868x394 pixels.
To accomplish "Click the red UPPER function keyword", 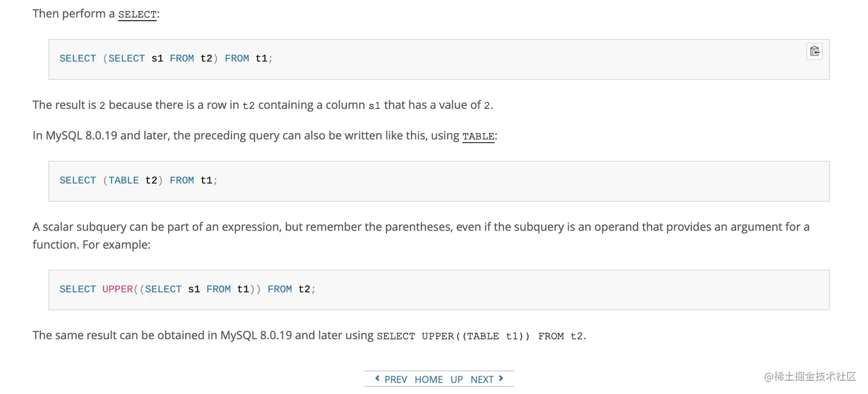I will [x=118, y=289].
